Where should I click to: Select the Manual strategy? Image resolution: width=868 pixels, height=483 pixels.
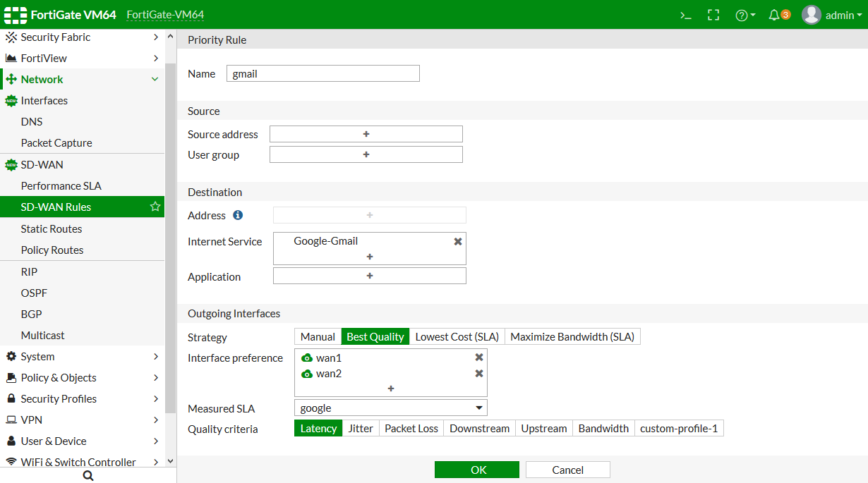click(x=318, y=337)
